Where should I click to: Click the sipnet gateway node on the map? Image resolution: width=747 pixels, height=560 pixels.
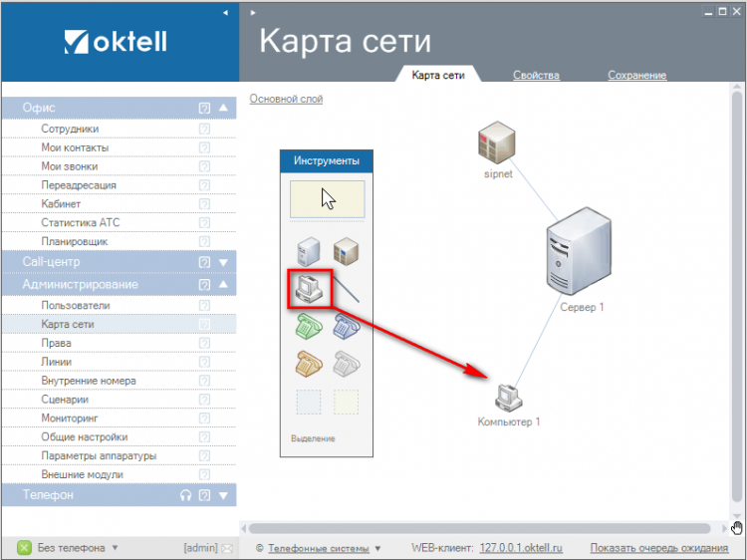point(495,145)
